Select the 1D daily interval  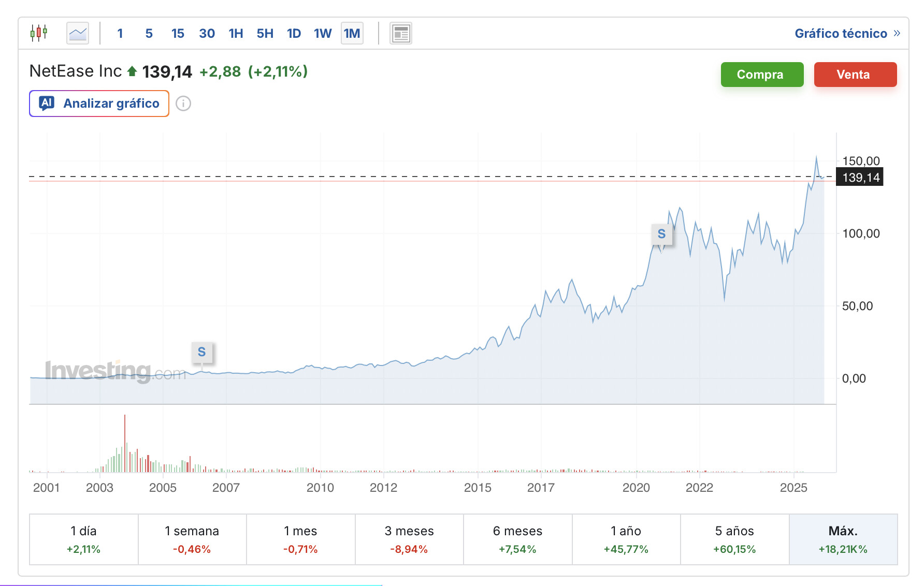click(294, 34)
